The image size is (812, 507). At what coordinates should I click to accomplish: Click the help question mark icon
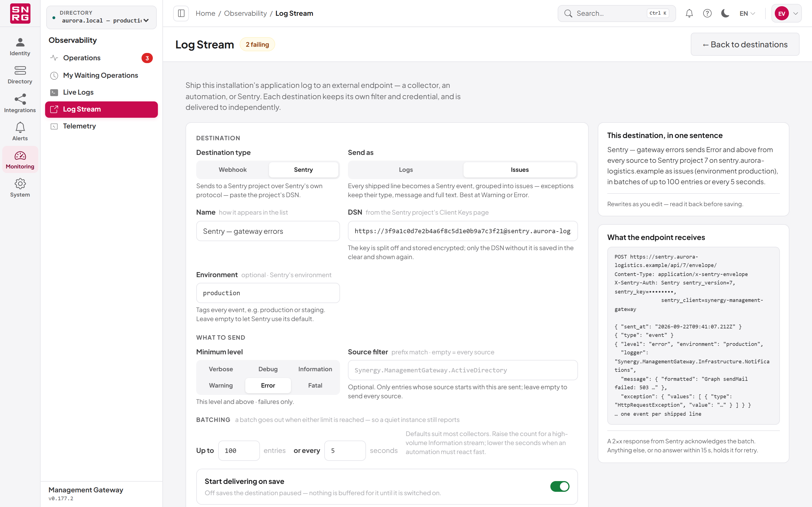[x=707, y=14]
